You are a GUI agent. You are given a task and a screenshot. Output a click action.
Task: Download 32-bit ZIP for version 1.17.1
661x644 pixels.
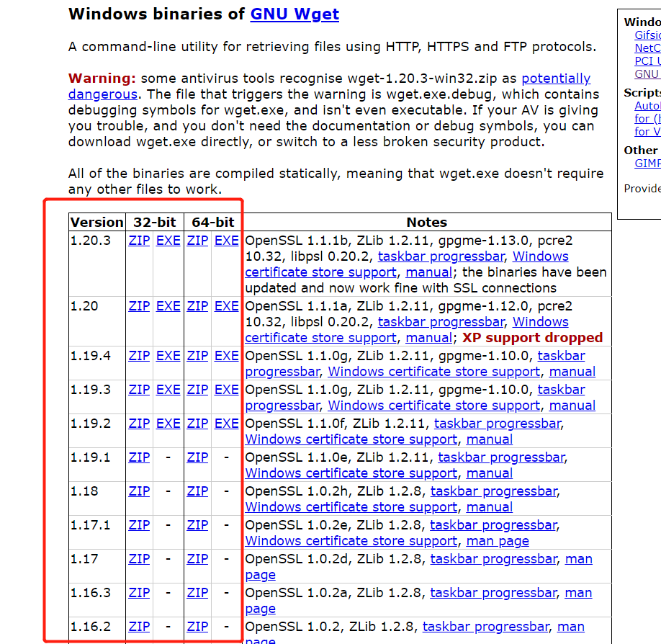click(x=139, y=524)
